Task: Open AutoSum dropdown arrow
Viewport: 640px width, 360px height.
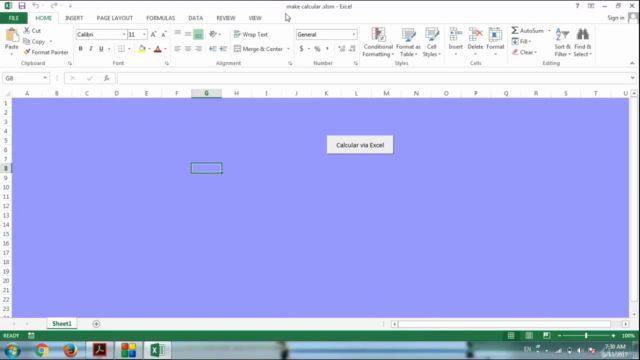Action: [549, 31]
